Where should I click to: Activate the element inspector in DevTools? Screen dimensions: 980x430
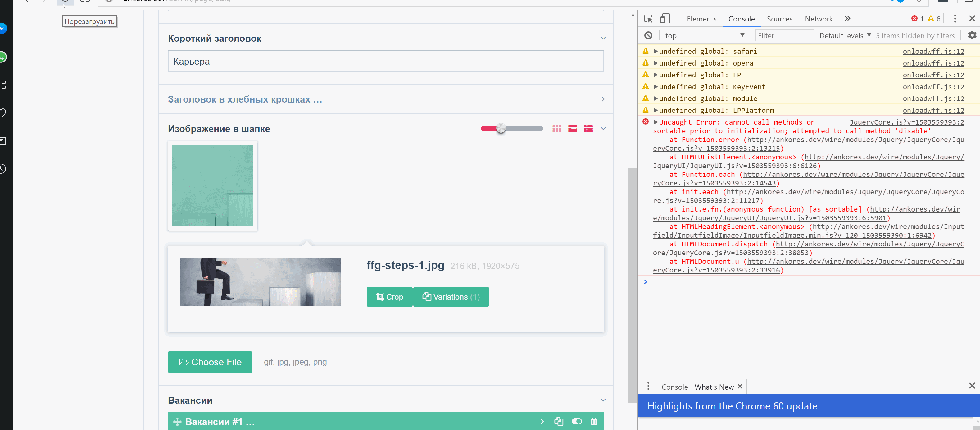point(648,18)
